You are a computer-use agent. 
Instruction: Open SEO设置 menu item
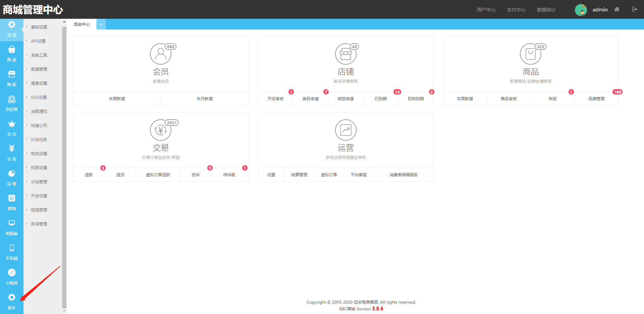tap(39, 98)
